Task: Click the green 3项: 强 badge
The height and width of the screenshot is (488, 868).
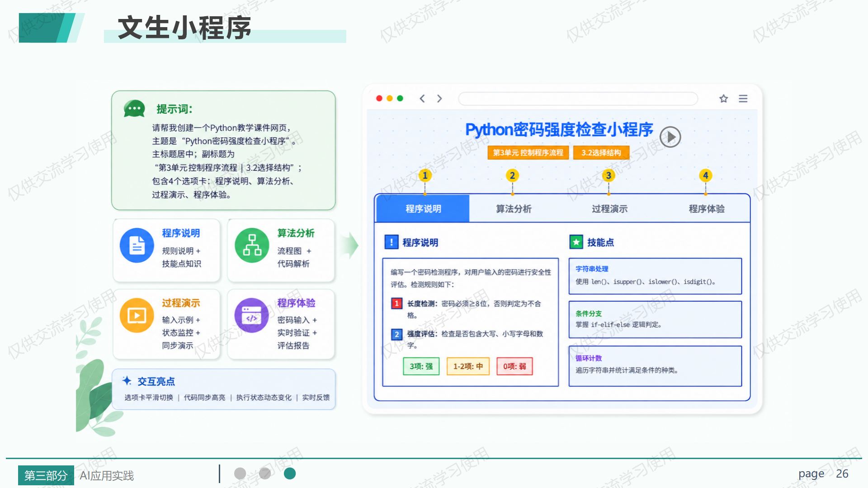Action: click(x=421, y=366)
